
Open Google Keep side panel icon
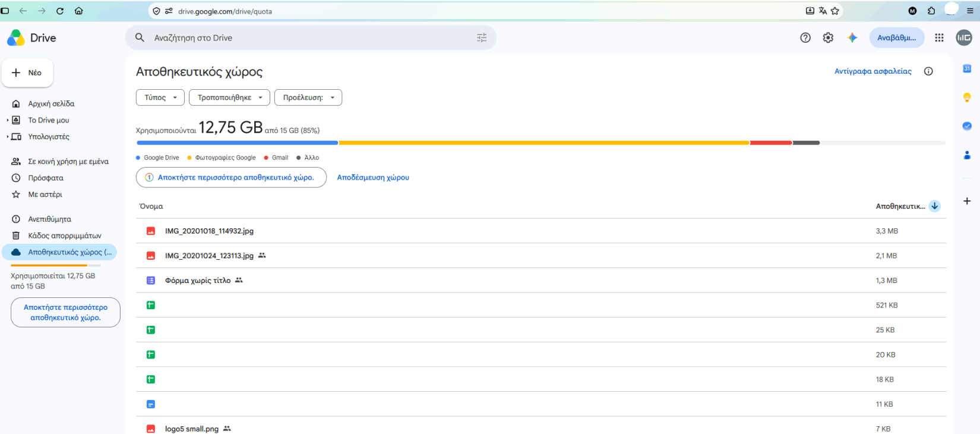coord(967,97)
